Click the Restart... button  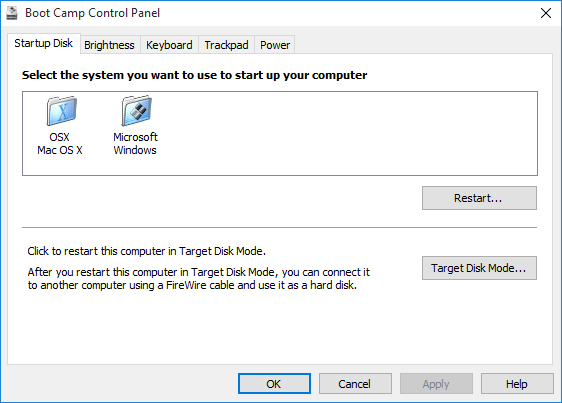click(x=479, y=198)
